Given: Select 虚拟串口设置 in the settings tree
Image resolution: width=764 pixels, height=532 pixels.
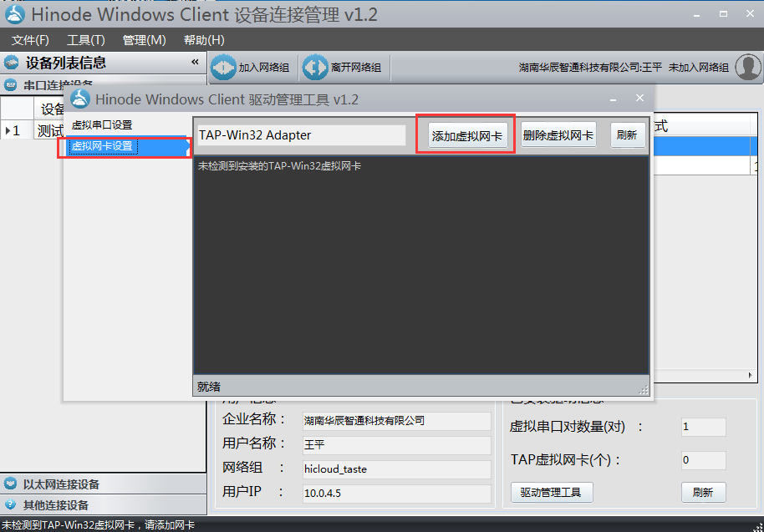Looking at the screenshot, I should pos(100,122).
